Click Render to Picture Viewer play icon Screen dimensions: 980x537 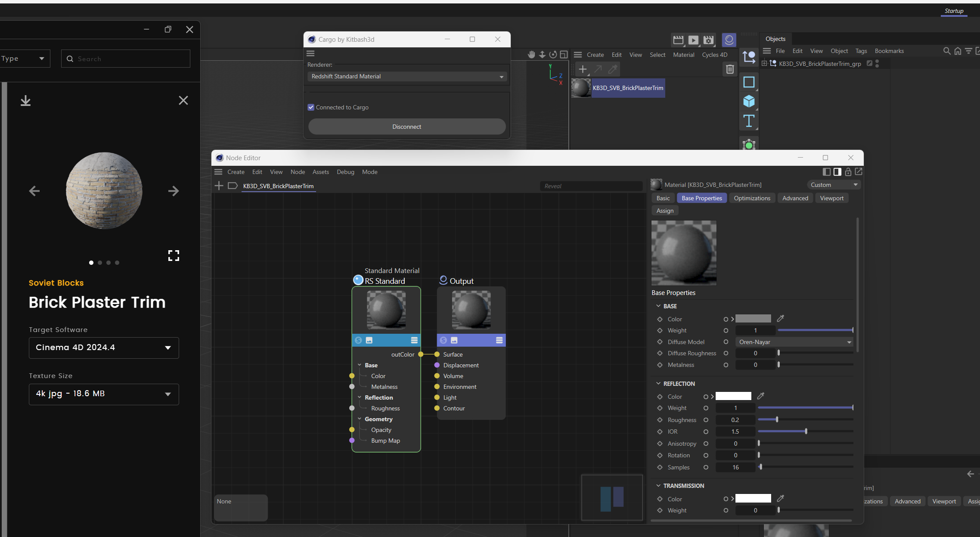[693, 40]
